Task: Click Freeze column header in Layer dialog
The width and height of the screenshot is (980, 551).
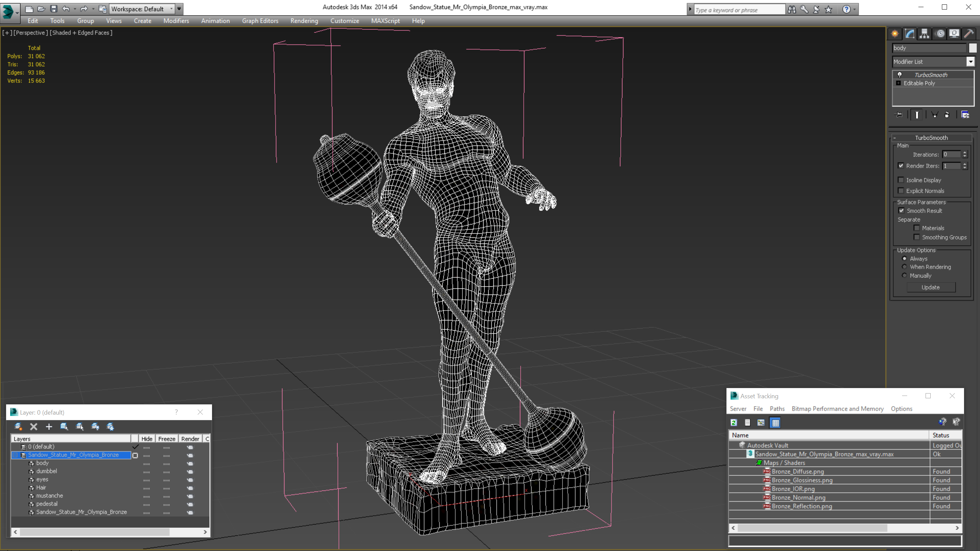Action: (x=167, y=438)
